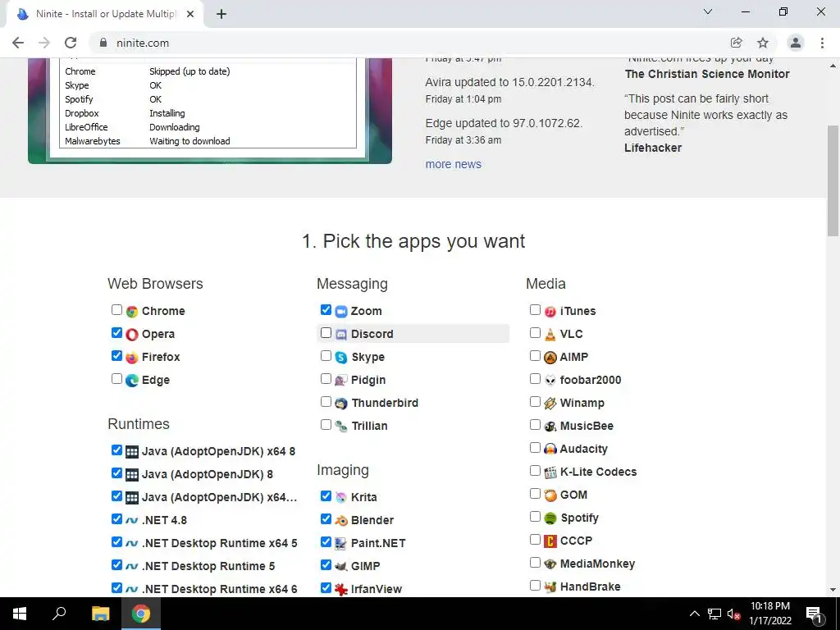Check the Chrome checkbox
The image size is (840, 630).
pyautogui.click(x=116, y=309)
